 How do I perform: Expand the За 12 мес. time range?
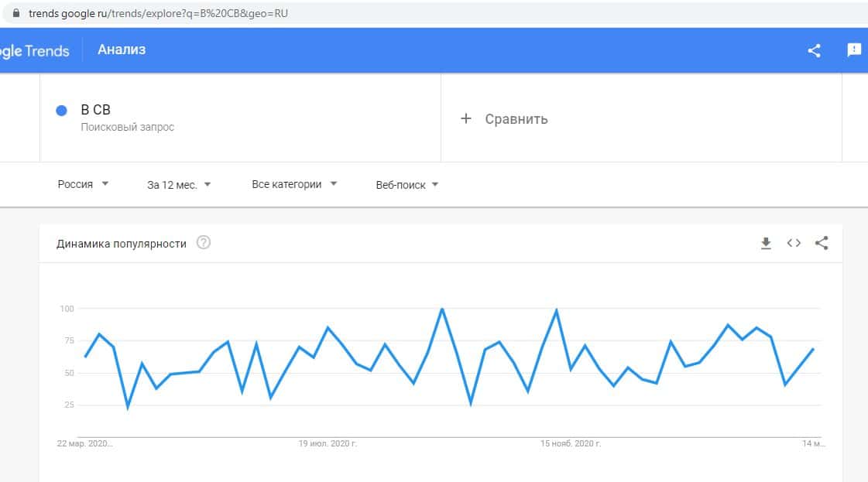(179, 184)
